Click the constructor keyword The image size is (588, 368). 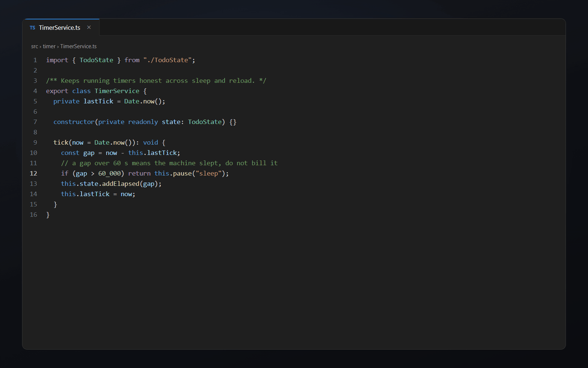point(74,122)
